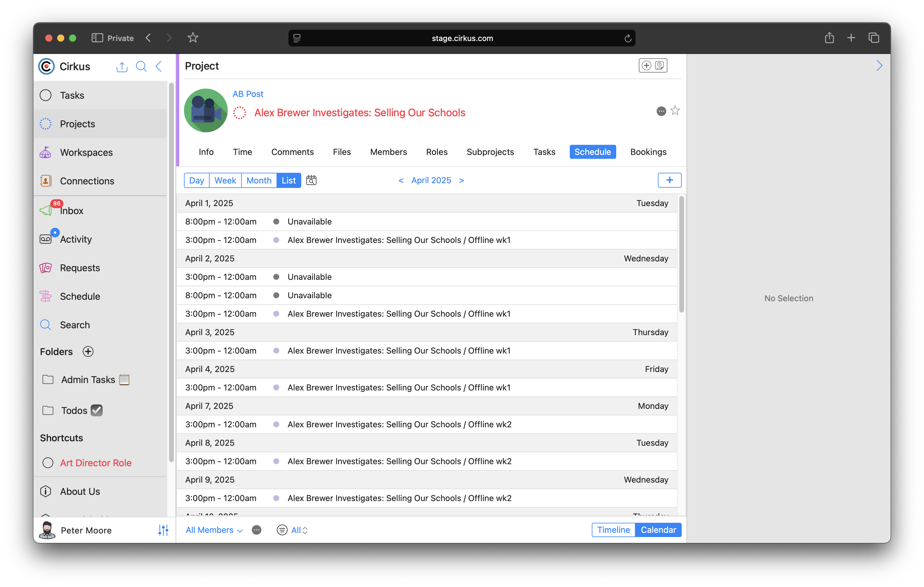Click the calendar date picker icon

(311, 180)
